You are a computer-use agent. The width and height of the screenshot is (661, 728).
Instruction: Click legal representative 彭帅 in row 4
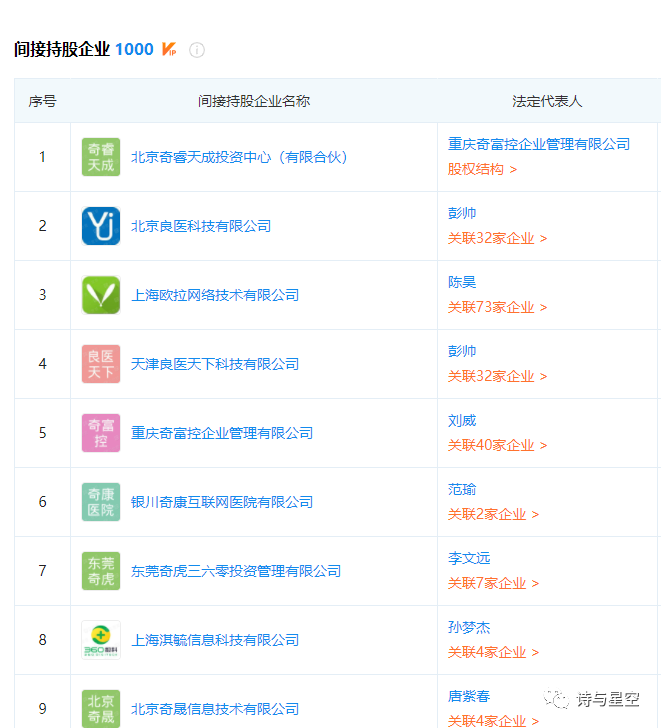462,351
